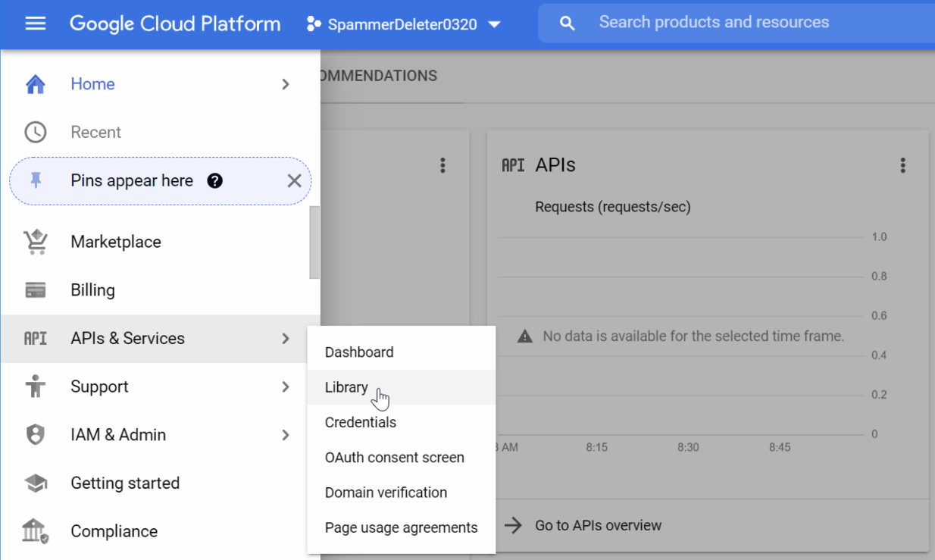Click the search magnifier icon
The height and width of the screenshot is (560, 935).
(567, 23)
